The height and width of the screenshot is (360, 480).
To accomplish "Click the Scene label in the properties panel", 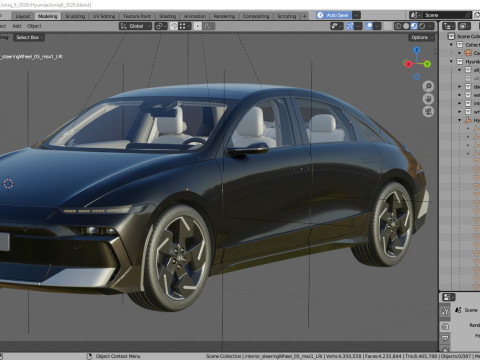I will pyautogui.click(x=471, y=310).
